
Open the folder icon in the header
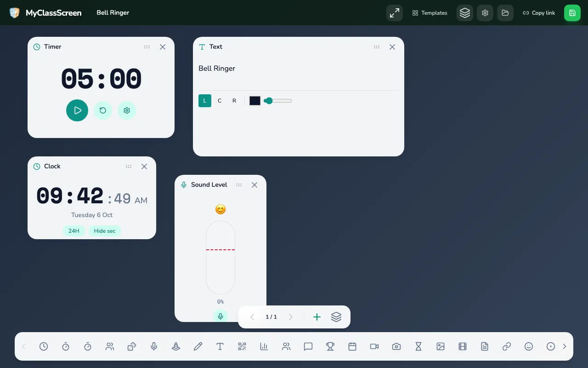[x=505, y=13]
